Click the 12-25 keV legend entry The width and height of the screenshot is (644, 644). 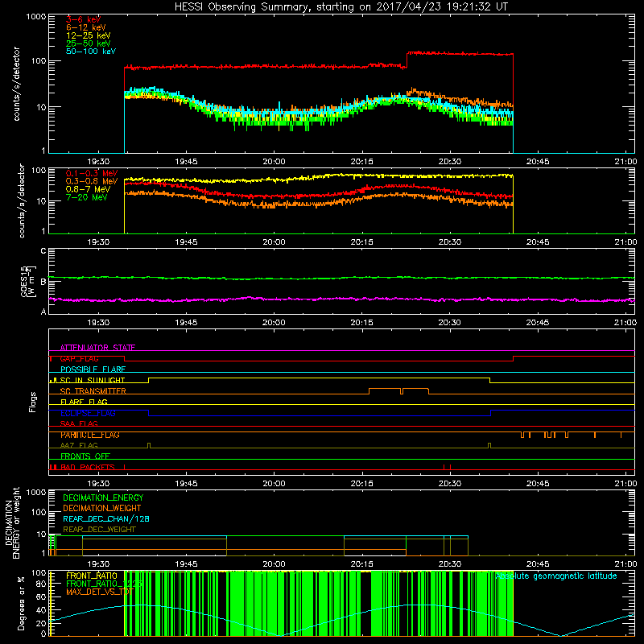[x=89, y=35]
